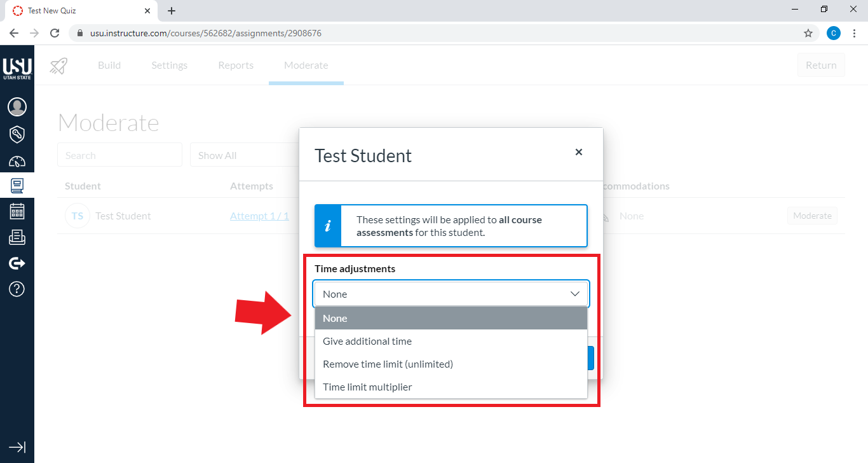
Task: Click the quiz rocket icon in header
Action: pos(58,65)
